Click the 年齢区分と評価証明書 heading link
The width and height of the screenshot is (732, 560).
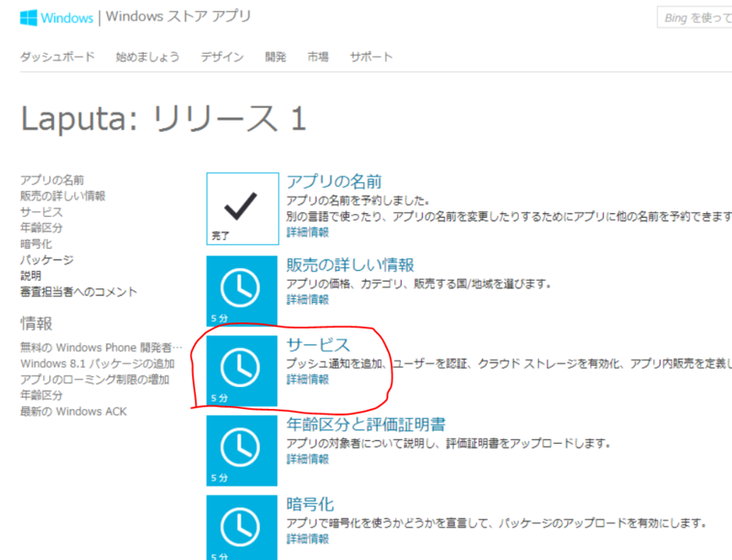(366, 425)
